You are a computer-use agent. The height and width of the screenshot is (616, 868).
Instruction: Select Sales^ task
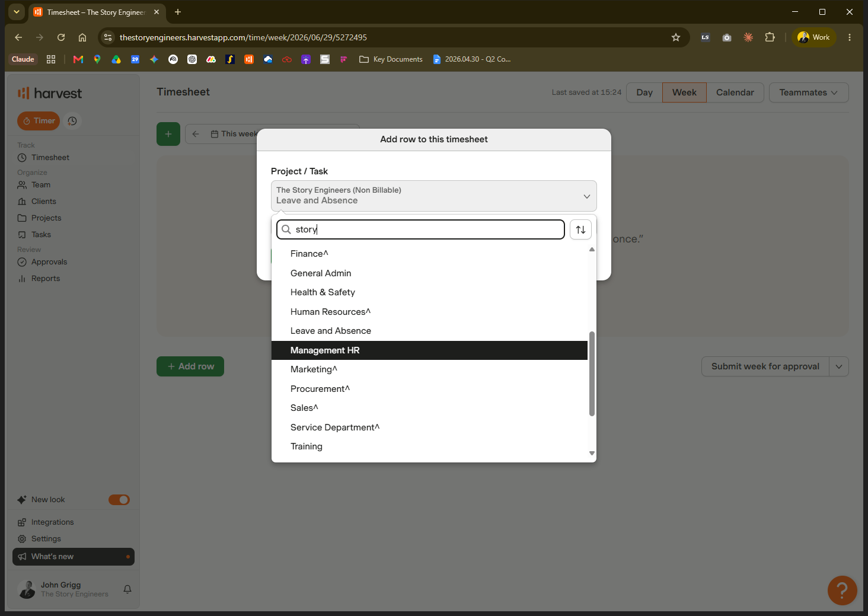click(x=429, y=408)
